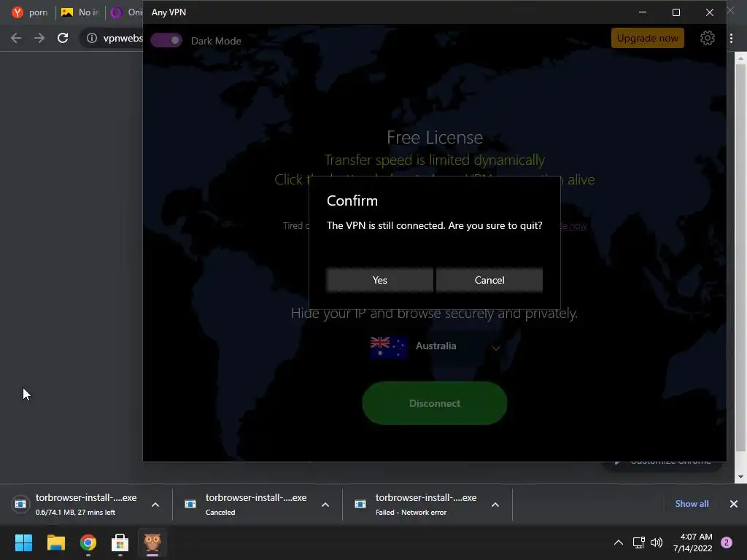Toggle the Dark Mode switch
The image size is (747, 560).
[x=166, y=41]
